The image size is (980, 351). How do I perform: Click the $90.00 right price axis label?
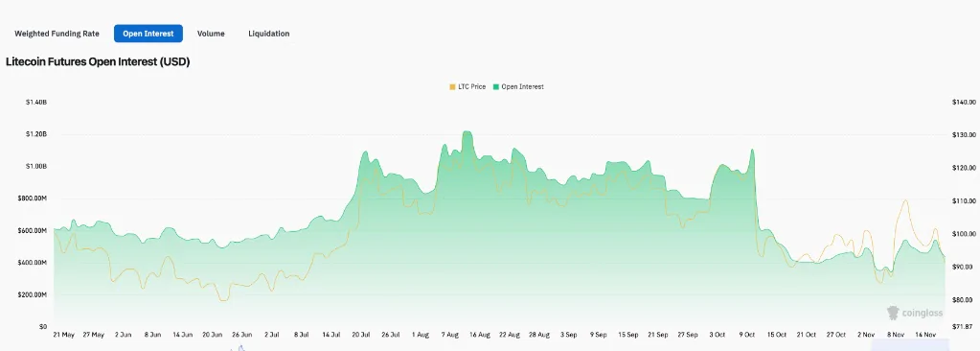(962, 268)
